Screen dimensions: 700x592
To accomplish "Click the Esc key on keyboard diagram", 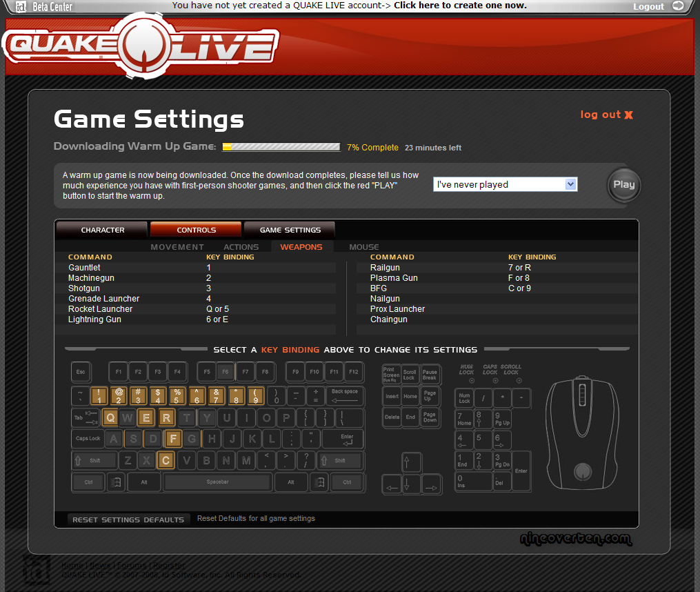I will point(81,373).
